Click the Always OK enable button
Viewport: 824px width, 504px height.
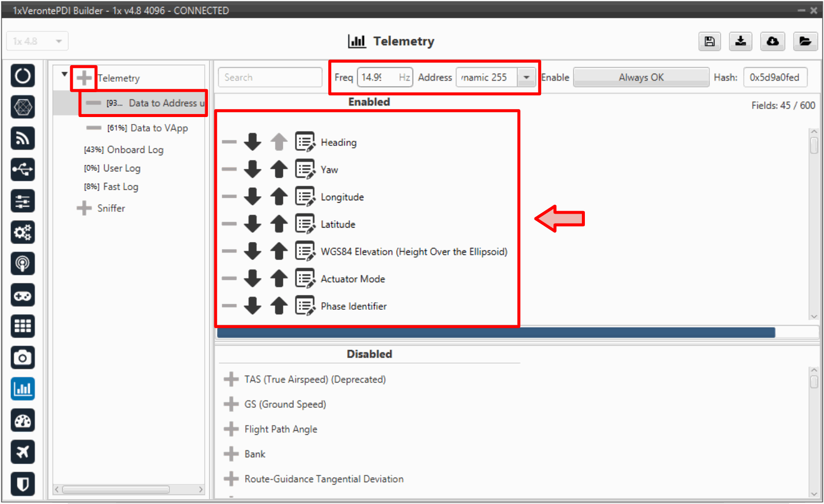(x=641, y=77)
